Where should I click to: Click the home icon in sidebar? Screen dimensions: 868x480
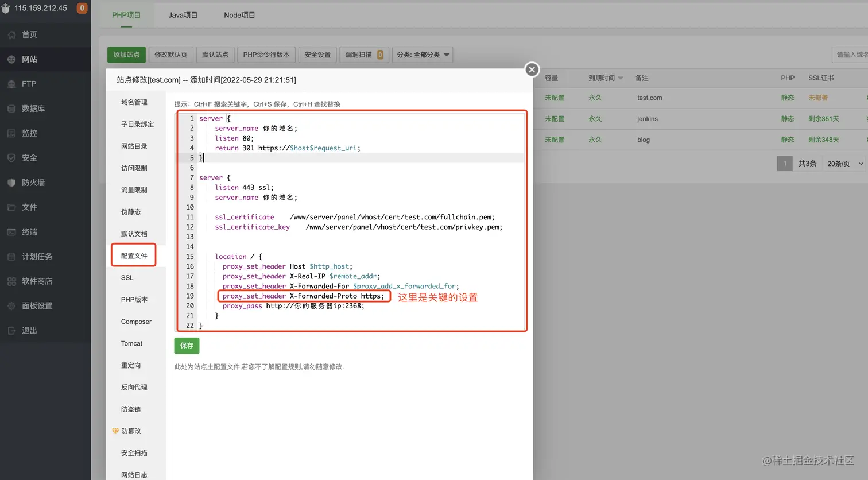[11, 35]
